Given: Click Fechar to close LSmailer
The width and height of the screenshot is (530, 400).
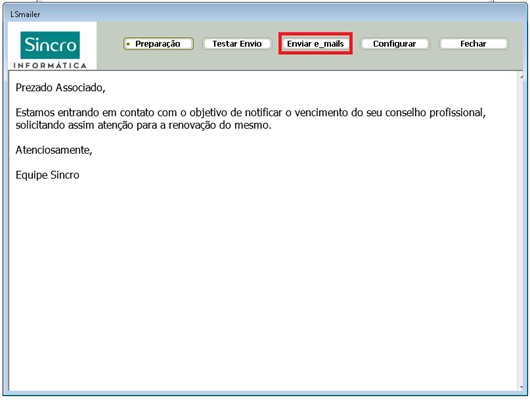Looking at the screenshot, I should coord(473,44).
